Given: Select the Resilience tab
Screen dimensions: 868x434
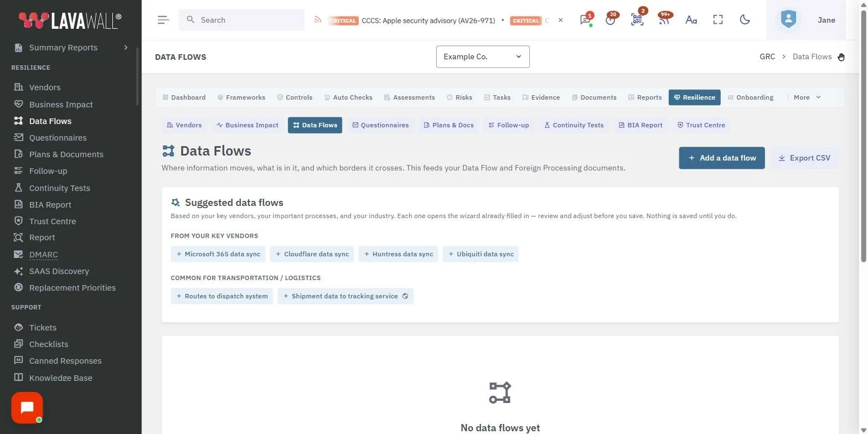Looking at the screenshot, I should [x=694, y=97].
